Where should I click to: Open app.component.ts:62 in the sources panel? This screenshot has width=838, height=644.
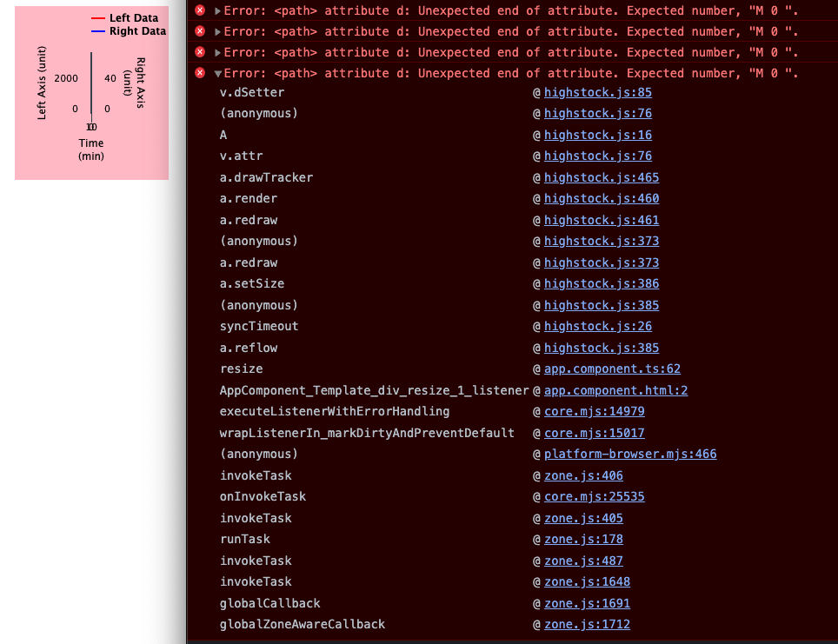tap(612, 369)
